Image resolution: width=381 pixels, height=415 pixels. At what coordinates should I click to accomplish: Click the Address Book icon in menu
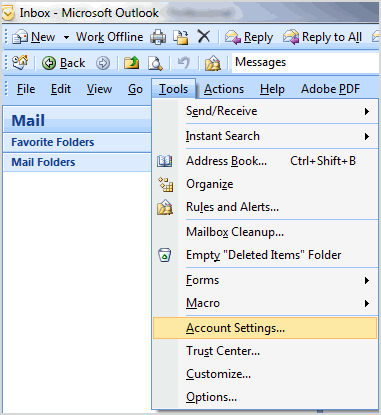click(x=165, y=161)
